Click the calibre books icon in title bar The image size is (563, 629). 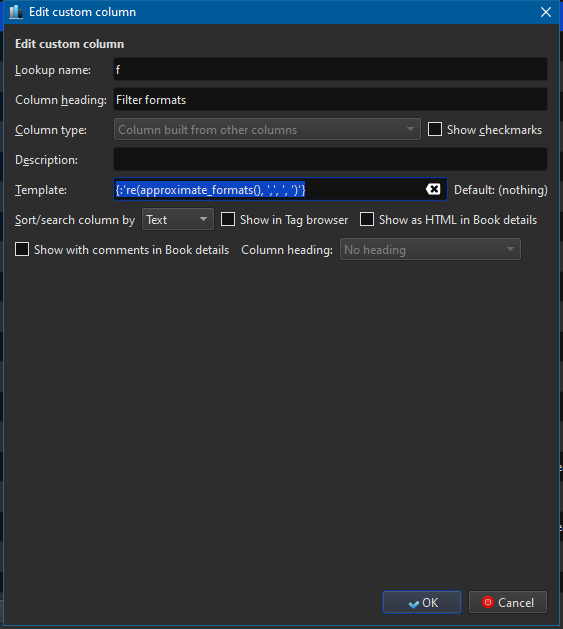click(16, 12)
